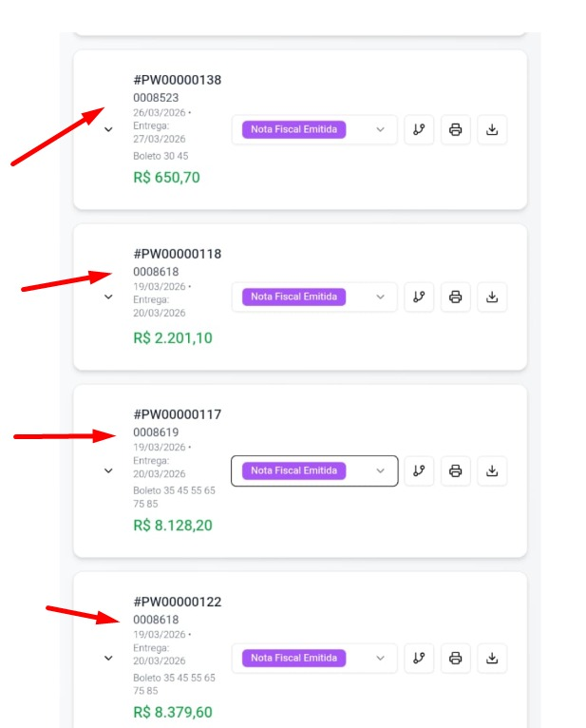Open status dropdown for order #PW00000122

[x=313, y=658]
